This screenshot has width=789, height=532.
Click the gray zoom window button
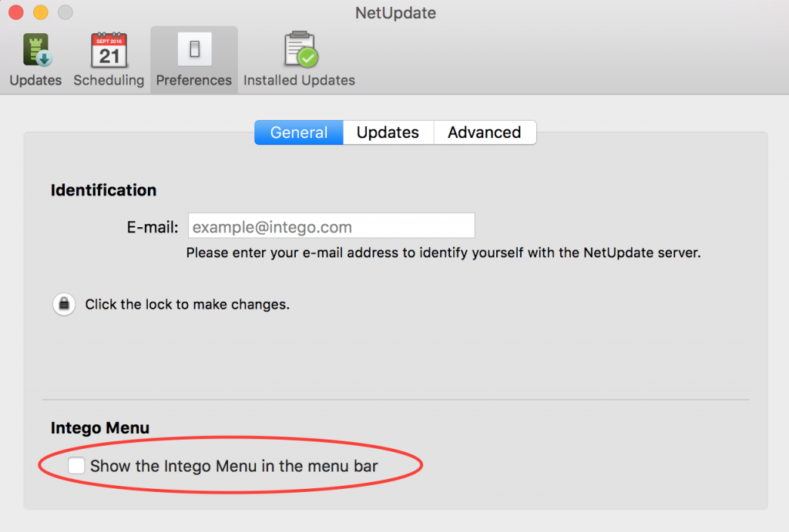tap(65, 12)
